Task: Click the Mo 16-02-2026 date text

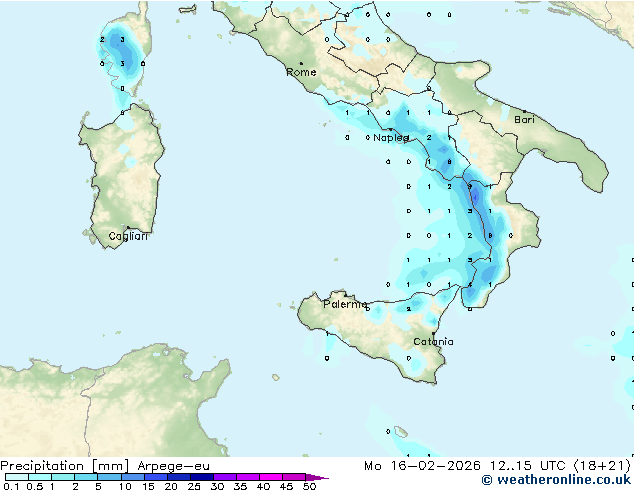Action: [423, 466]
